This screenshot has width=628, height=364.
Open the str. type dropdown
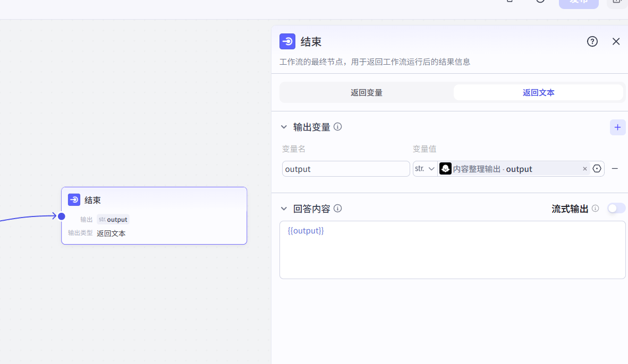(x=425, y=169)
